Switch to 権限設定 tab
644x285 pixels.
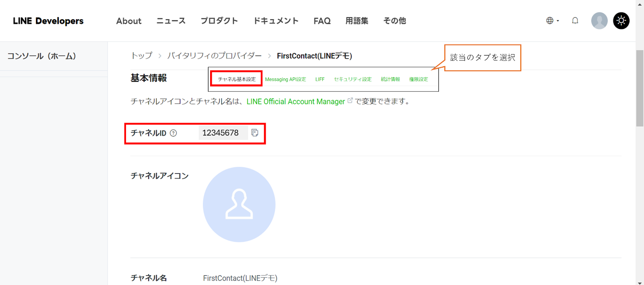click(419, 79)
